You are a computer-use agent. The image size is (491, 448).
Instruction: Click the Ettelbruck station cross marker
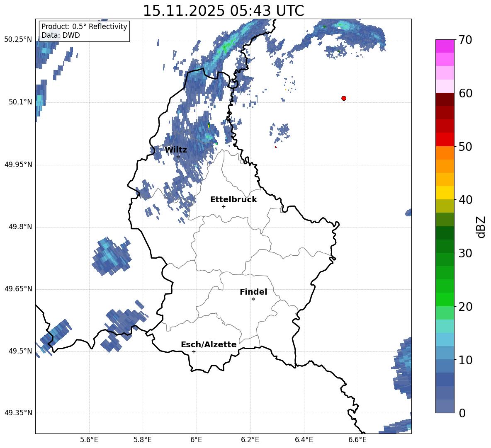coord(224,206)
